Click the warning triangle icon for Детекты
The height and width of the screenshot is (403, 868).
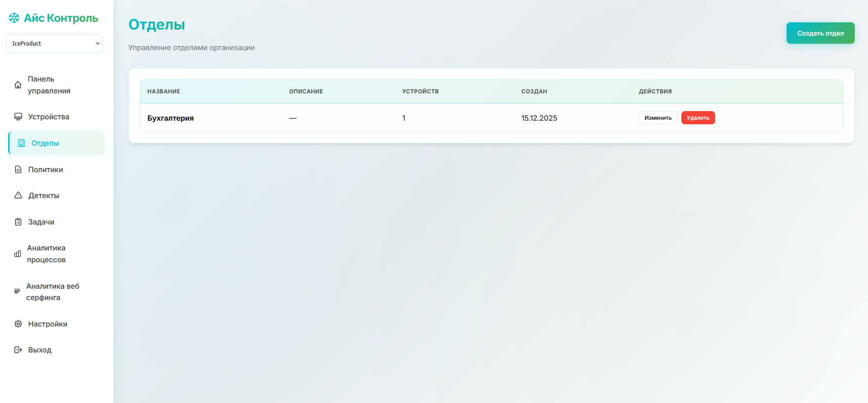point(18,195)
